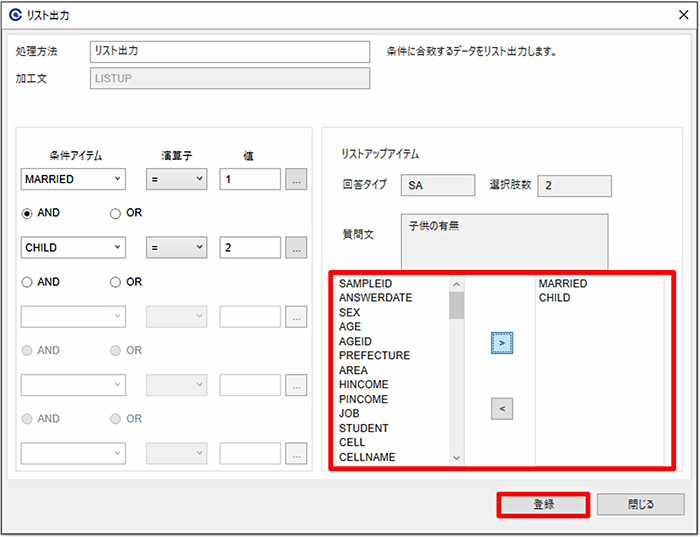Open the fourth row operator dropdown
Screen dimensions: 700x537
[x=177, y=385]
